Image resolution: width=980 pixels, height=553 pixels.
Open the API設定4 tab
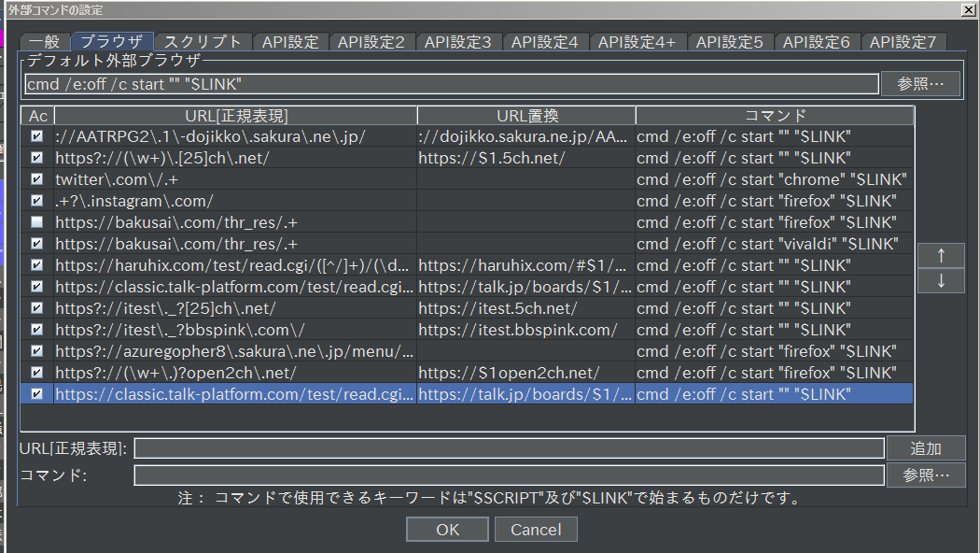pos(545,42)
